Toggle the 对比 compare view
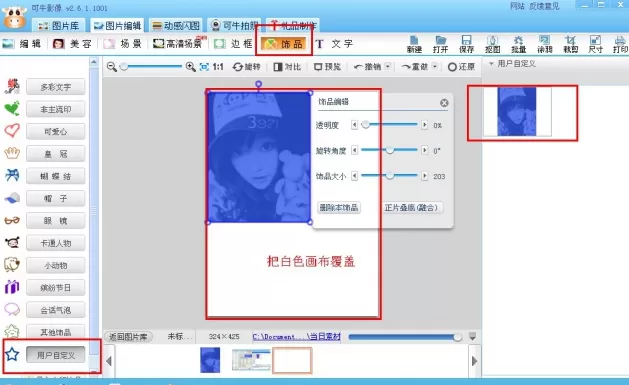 pyautogui.click(x=287, y=67)
